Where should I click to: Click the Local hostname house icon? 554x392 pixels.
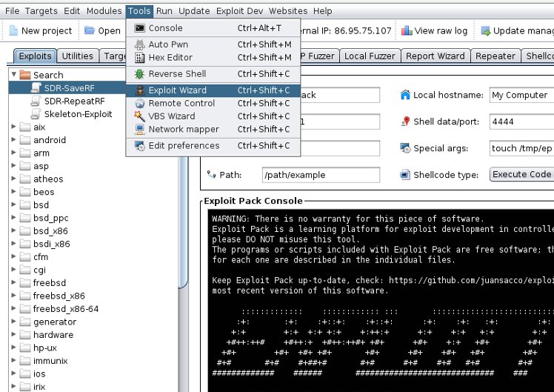coord(405,95)
